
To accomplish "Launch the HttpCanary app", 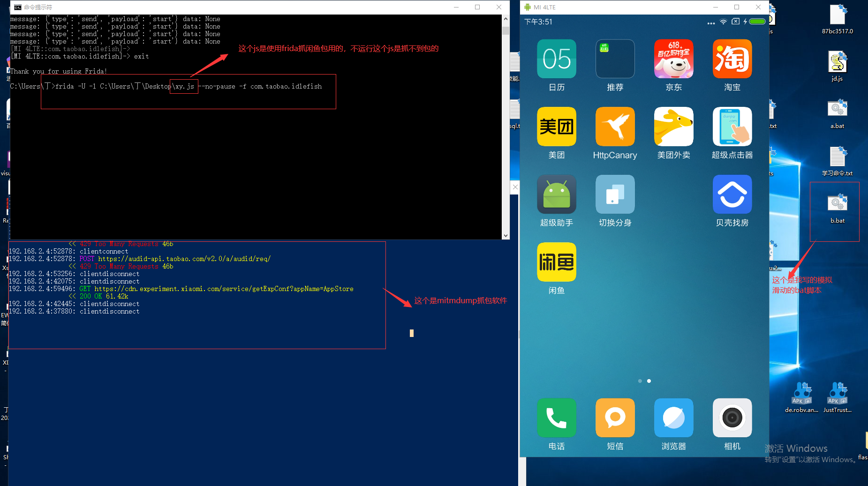I will click(x=615, y=127).
